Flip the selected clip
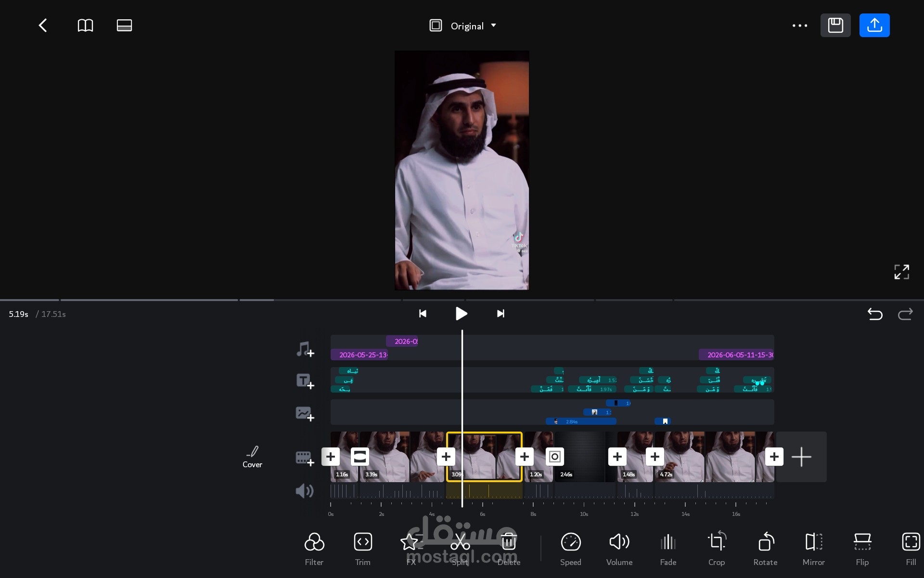This screenshot has width=924, height=578. [x=862, y=549]
